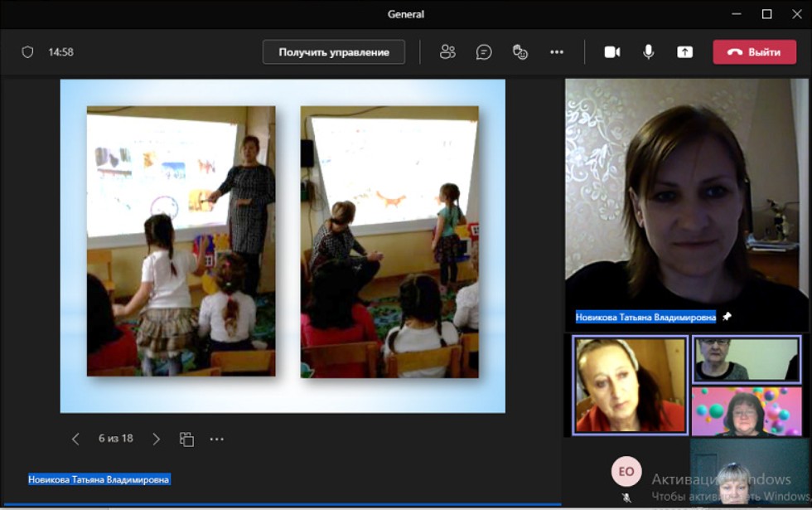This screenshot has width=812, height=510.
Task: Open the reactions and raise hand icon
Action: (x=520, y=52)
